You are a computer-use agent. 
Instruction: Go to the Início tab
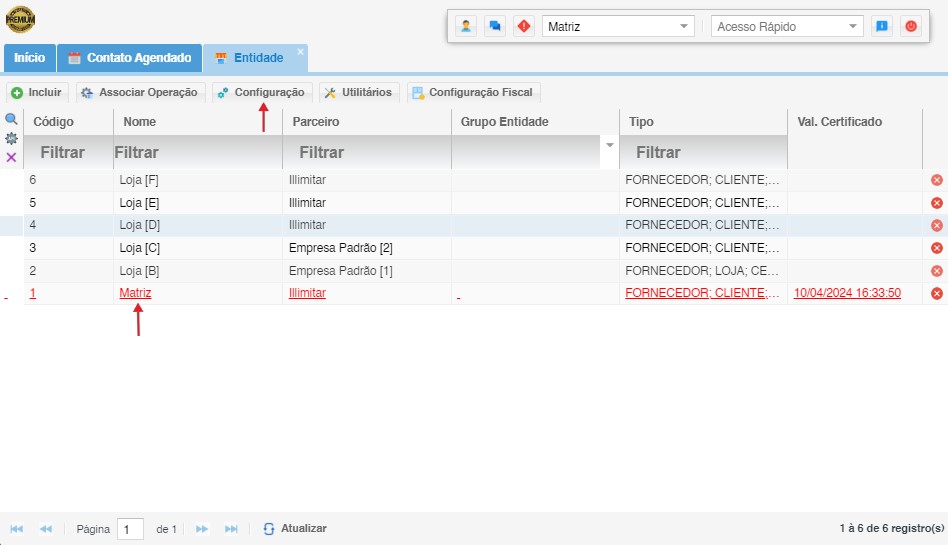[29, 58]
